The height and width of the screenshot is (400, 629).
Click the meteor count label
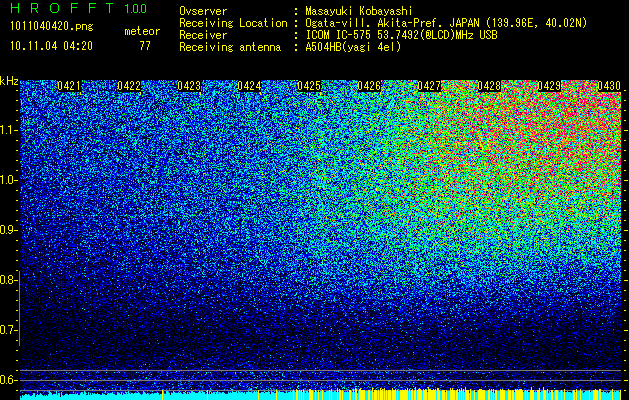[x=142, y=31]
